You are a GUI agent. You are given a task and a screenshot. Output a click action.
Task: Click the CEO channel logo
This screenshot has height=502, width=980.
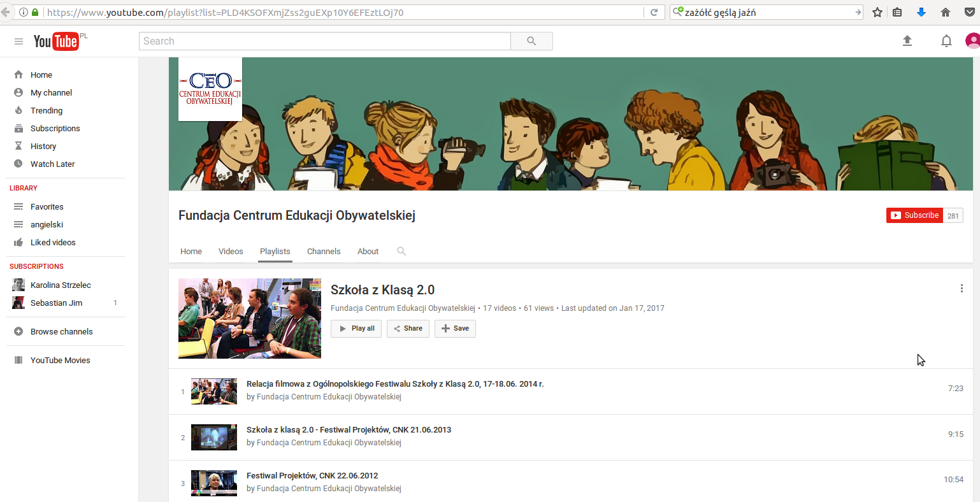click(x=210, y=89)
